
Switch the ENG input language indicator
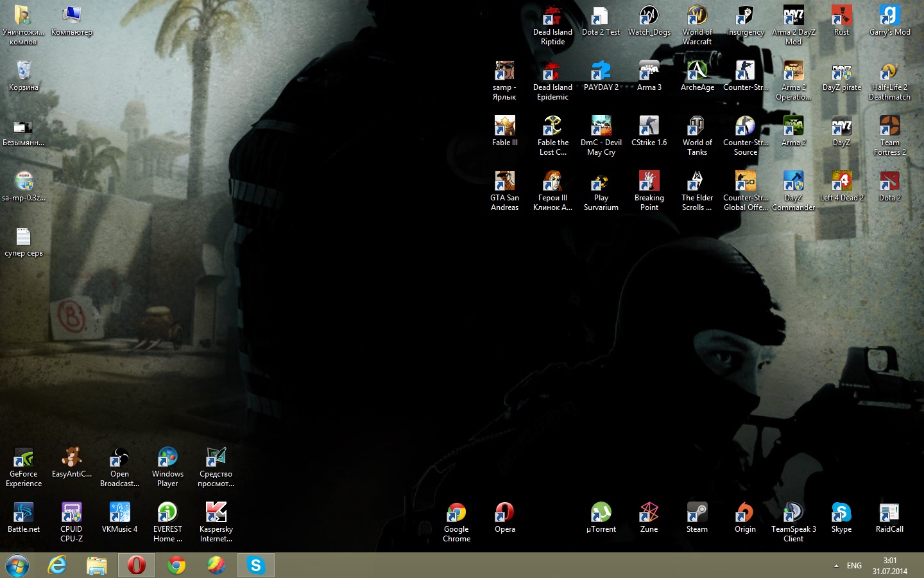(854, 566)
